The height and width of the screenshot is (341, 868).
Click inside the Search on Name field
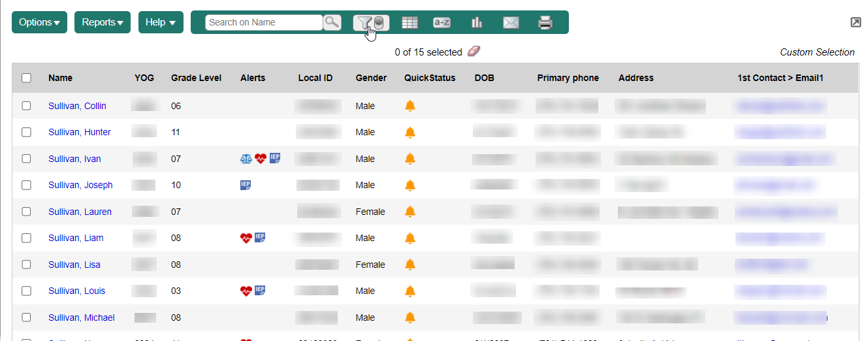tap(263, 22)
